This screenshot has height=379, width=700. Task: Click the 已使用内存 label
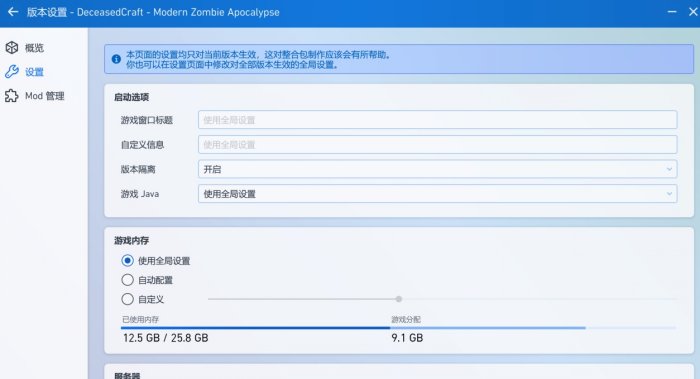pos(141,319)
